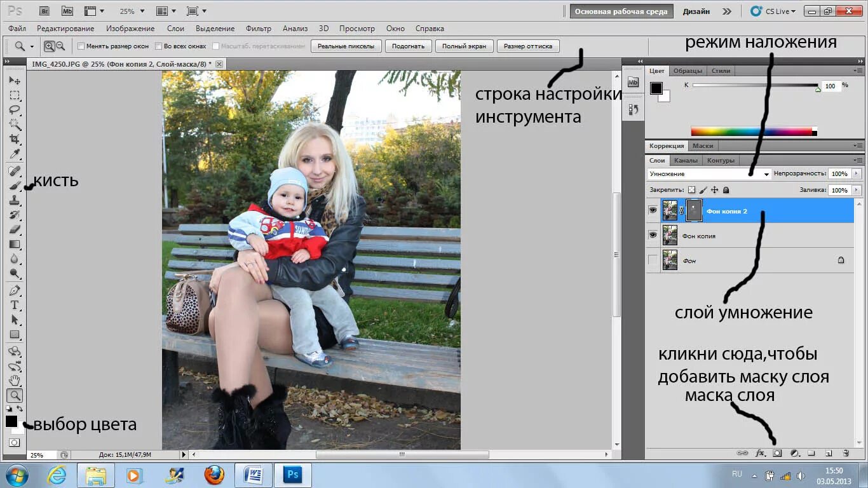
Task: Select the Clone Stamp tool
Action: tap(14, 200)
